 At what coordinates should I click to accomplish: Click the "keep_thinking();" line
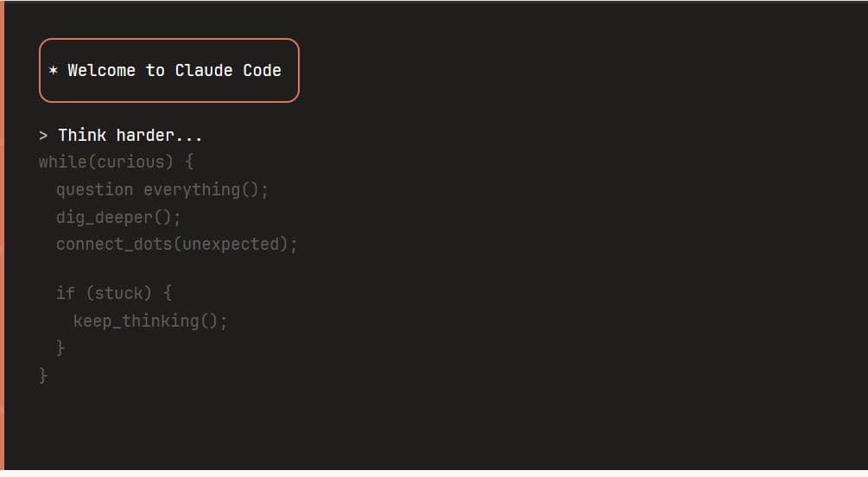click(150, 321)
